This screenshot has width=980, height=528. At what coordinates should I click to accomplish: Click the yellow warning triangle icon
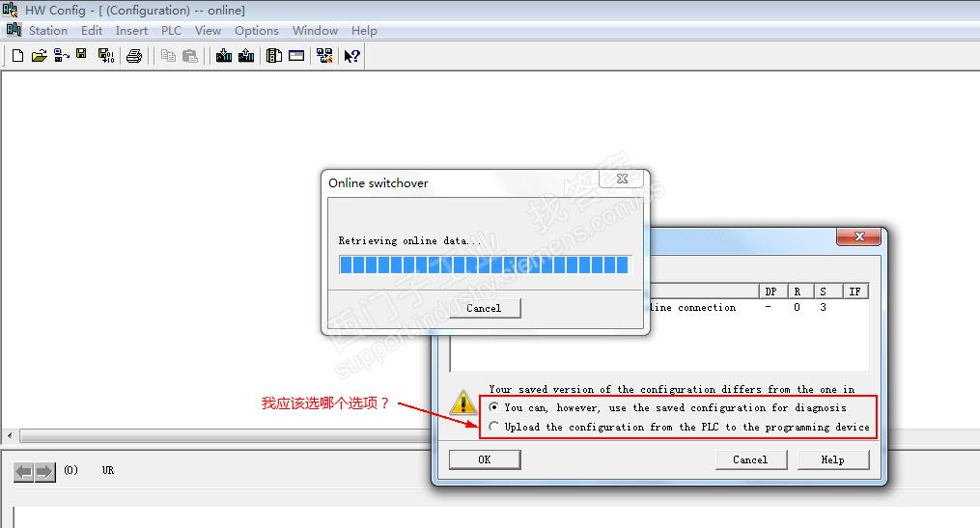point(463,402)
